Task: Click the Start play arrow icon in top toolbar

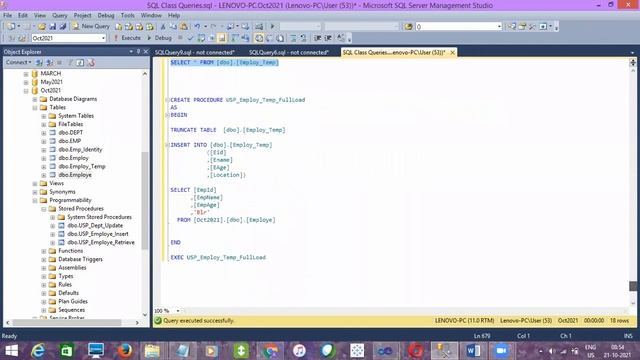Action: pyautogui.click(x=272, y=27)
